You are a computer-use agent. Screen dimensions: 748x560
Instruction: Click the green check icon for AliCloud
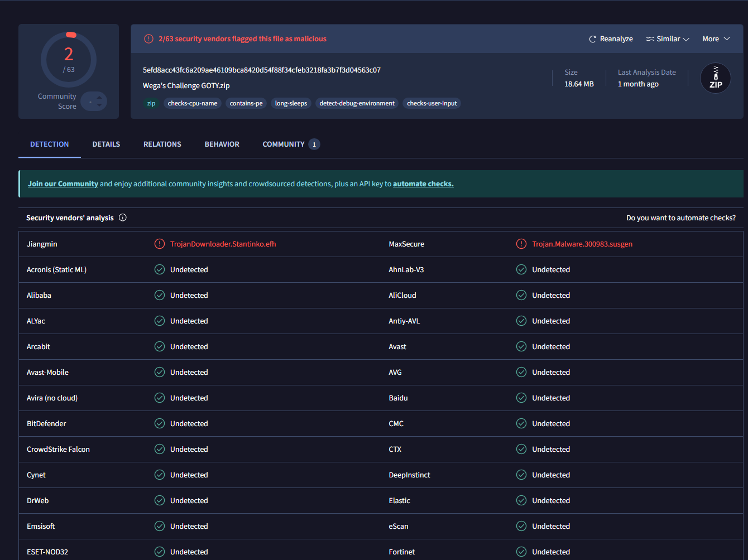pos(521,295)
